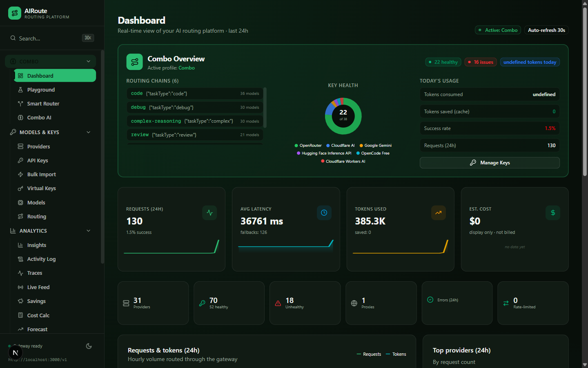Click the Providers sidebar icon
Screen dimensions: 588x368
[20, 146]
